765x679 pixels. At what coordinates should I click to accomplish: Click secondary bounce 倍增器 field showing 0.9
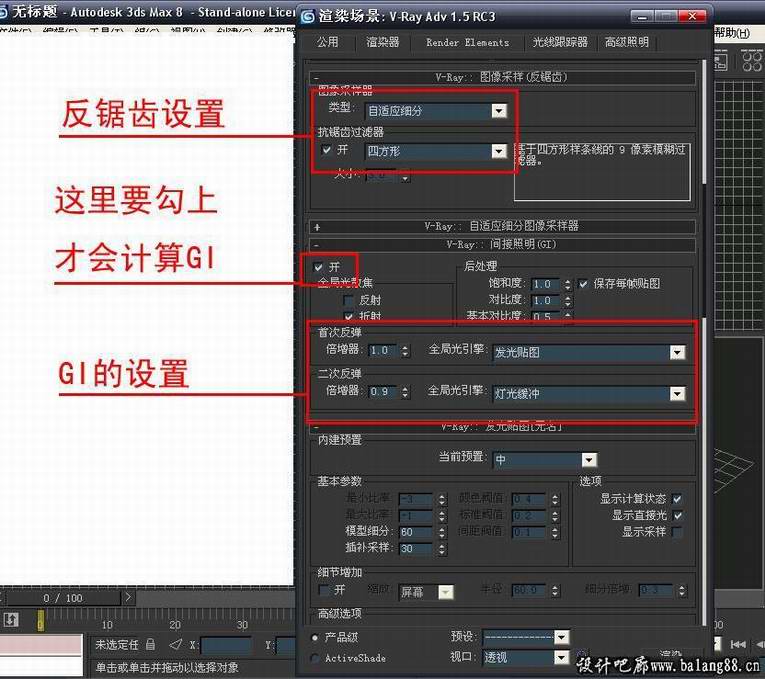click(x=382, y=392)
